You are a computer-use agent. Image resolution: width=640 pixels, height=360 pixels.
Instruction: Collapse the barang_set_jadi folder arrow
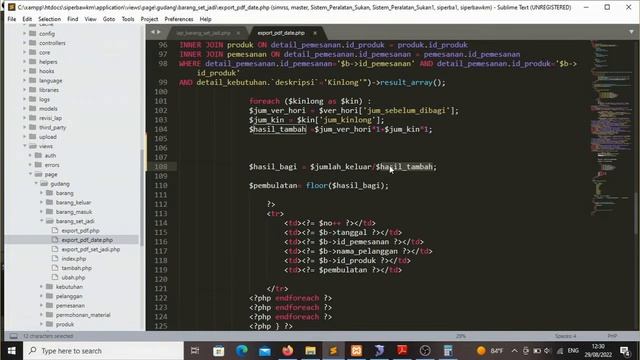coord(42,221)
